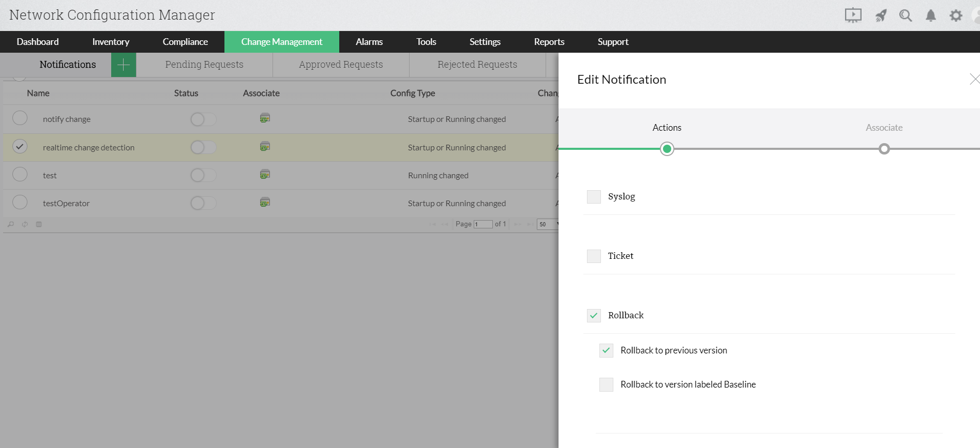Open the alerts bell icon

pyautogui.click(x=931, y=16)
